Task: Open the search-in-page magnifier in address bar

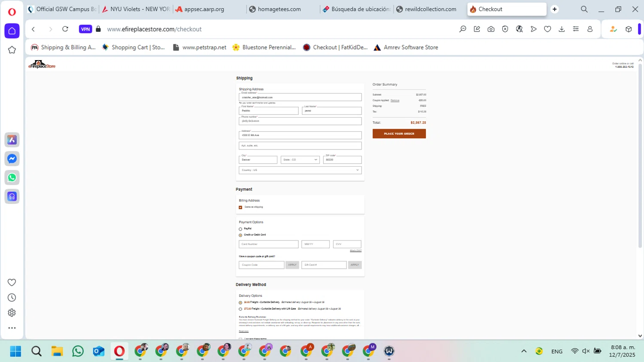Action: tap(463, 29)
